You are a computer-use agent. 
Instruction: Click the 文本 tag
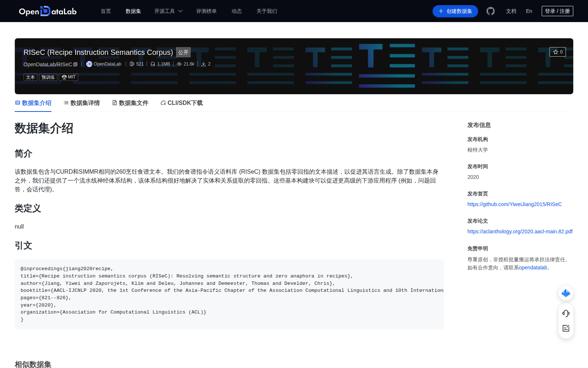pos(31,77)
